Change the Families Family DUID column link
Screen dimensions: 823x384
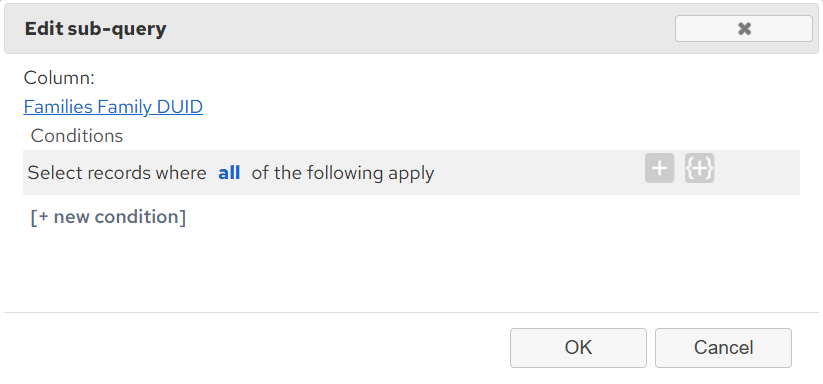(x=113, y=107)
